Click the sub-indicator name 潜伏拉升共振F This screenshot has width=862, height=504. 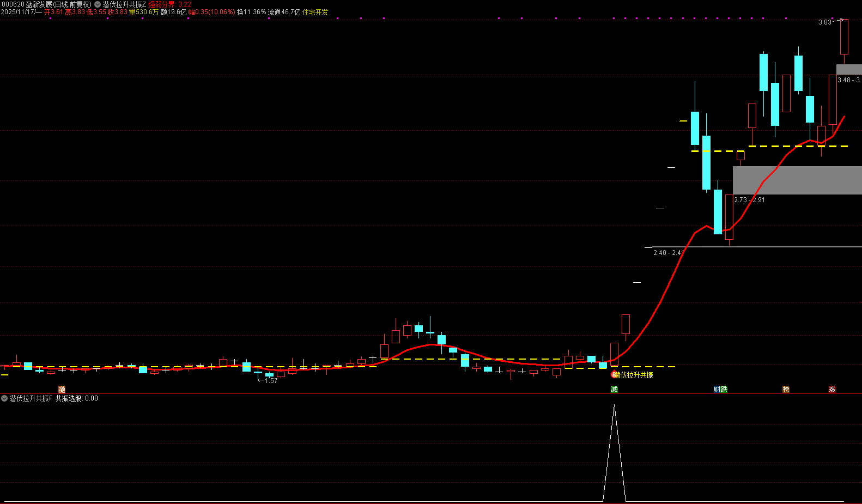coord(31,398)
